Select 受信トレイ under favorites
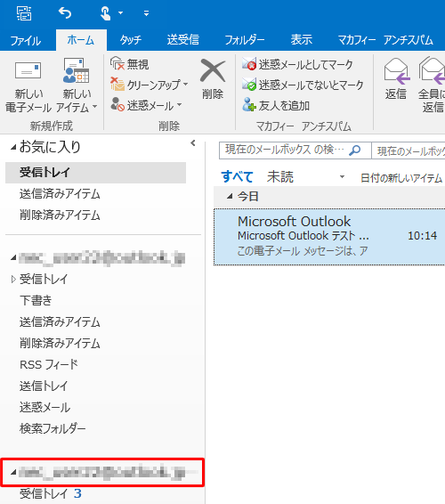445x504 pixels. (96, 173)
